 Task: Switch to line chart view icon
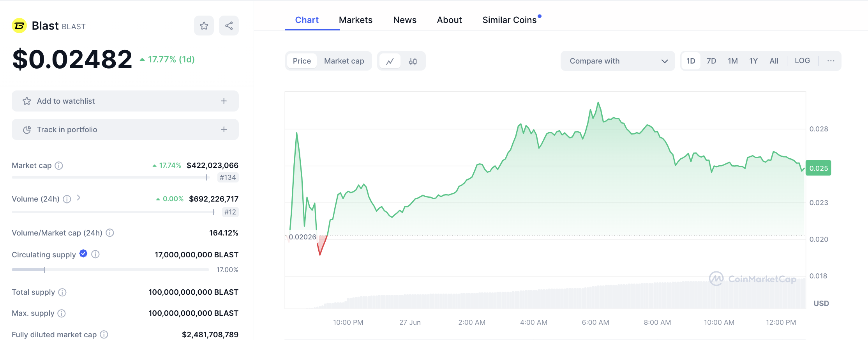[390, 61]
